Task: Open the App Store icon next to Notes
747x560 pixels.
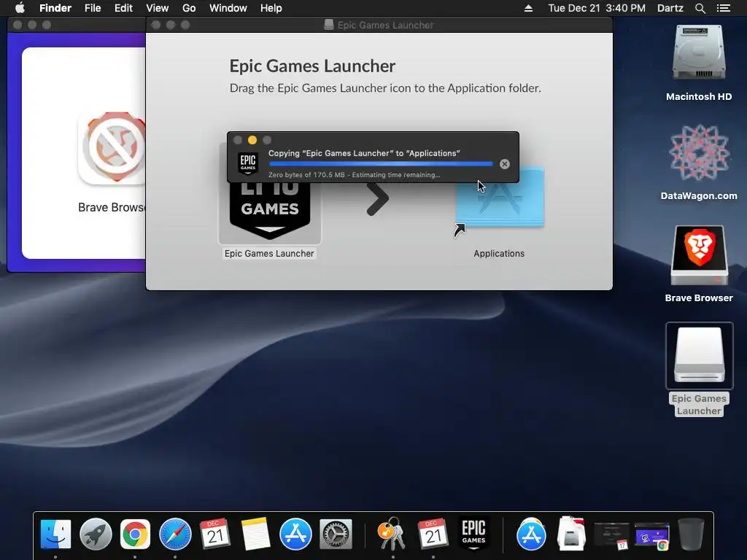Action: 295,534
